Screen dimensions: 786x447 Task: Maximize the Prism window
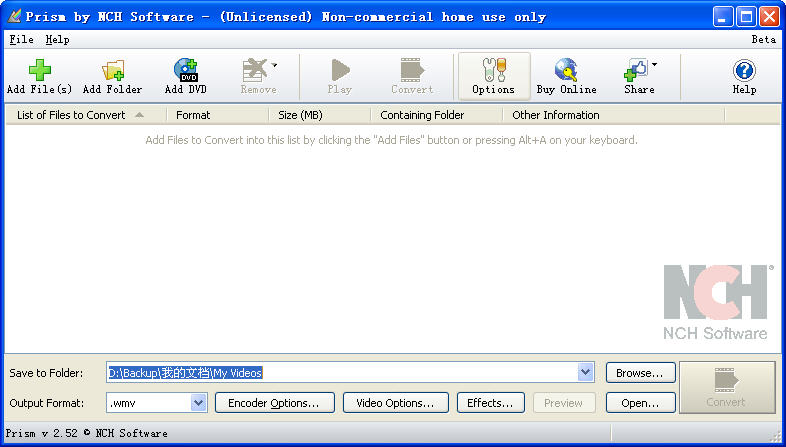(746, 18)
